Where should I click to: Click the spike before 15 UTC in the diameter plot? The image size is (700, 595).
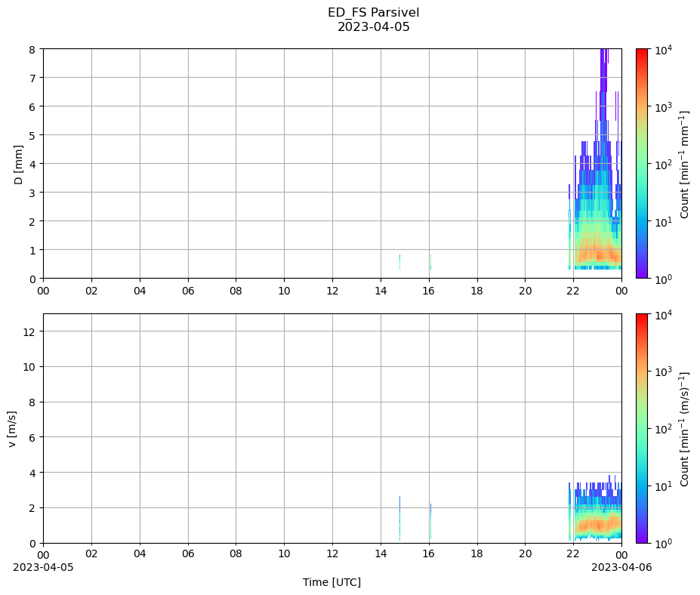(x=399, y=262)
